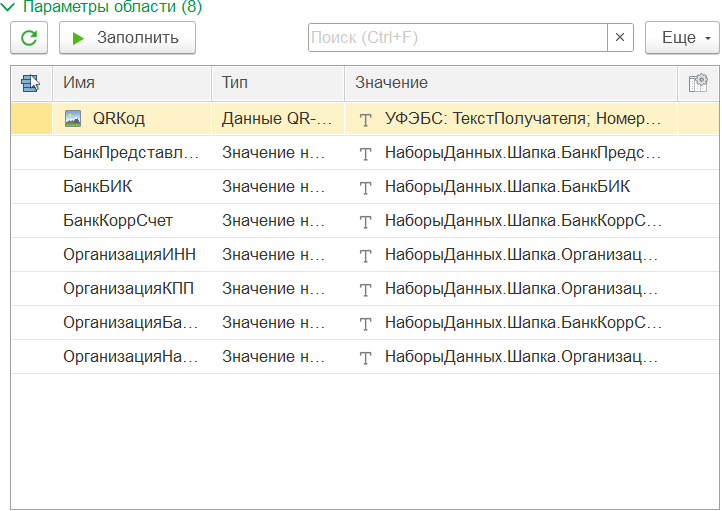Click type cell in БанкКоррСчет row
Screen dimensions: 722x511
(x=278, y=221)
